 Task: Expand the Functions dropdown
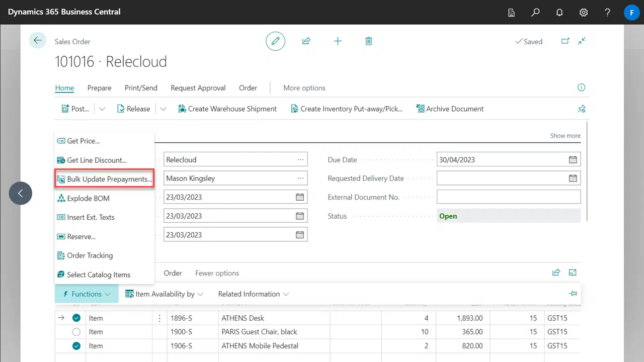(87, 294)
